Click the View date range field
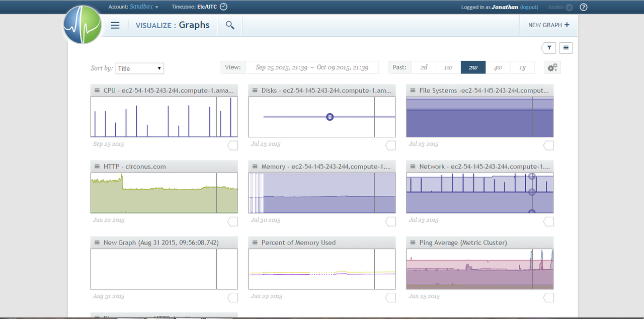Image resolution: width=644 pixels, height=319 pixels. [x=312, y=67]
